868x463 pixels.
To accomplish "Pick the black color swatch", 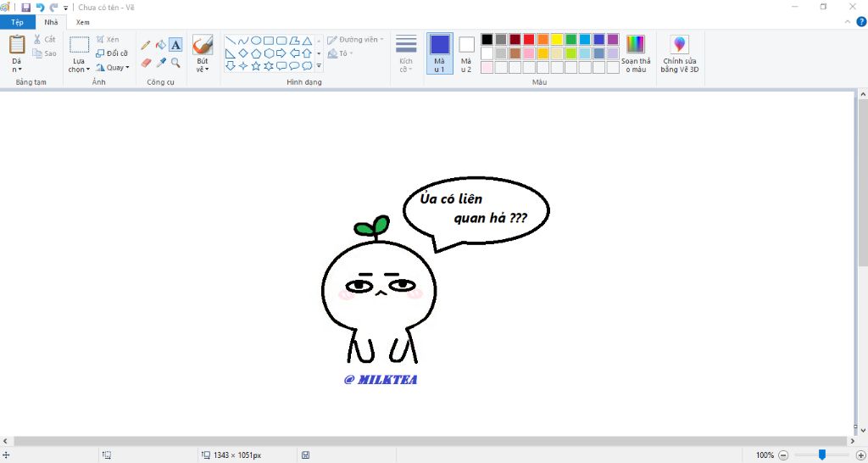I will (x=487, y=39).
